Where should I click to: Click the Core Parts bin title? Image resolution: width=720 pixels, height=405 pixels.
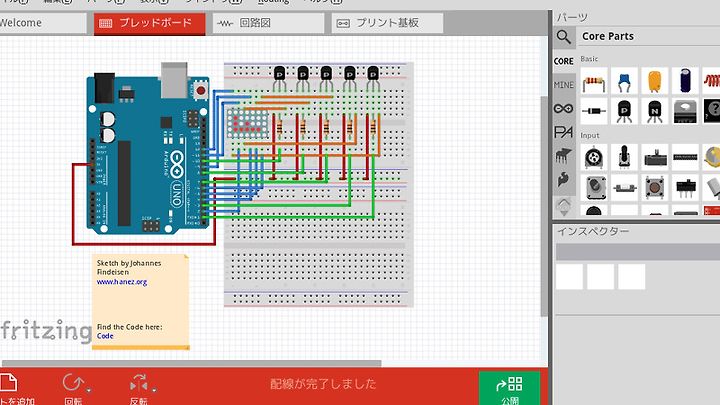pyautogui.click(x=608, y=36)
